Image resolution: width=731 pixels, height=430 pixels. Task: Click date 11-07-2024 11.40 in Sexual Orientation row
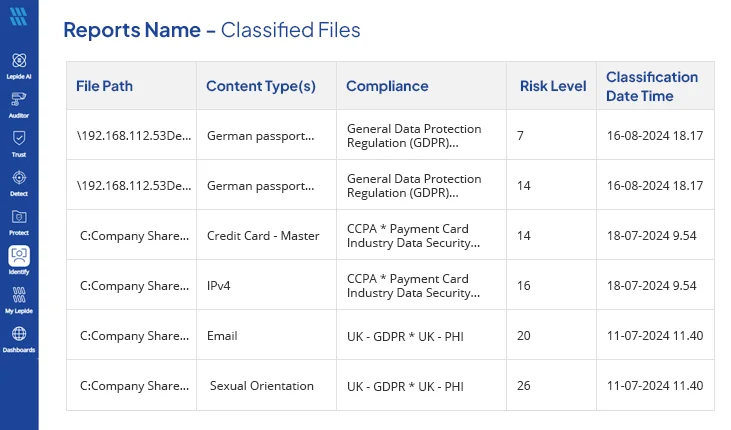coord(655,386)
